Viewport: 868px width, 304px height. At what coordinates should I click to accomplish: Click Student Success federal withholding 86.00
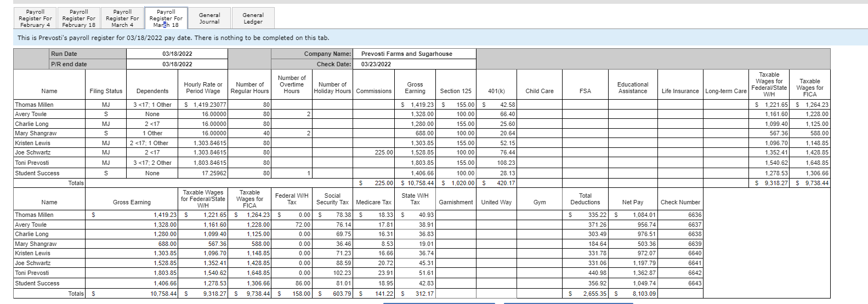coord(303,283)
